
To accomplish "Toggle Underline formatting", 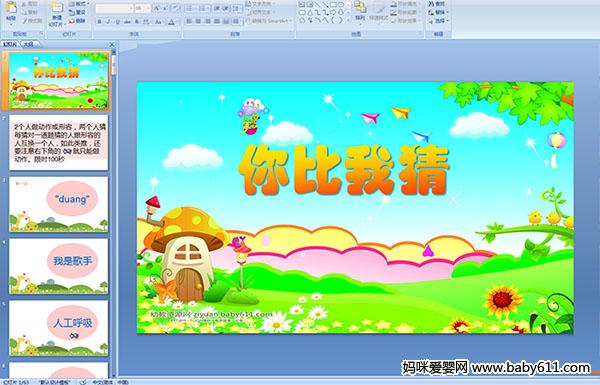I will (x=117, y=22).
